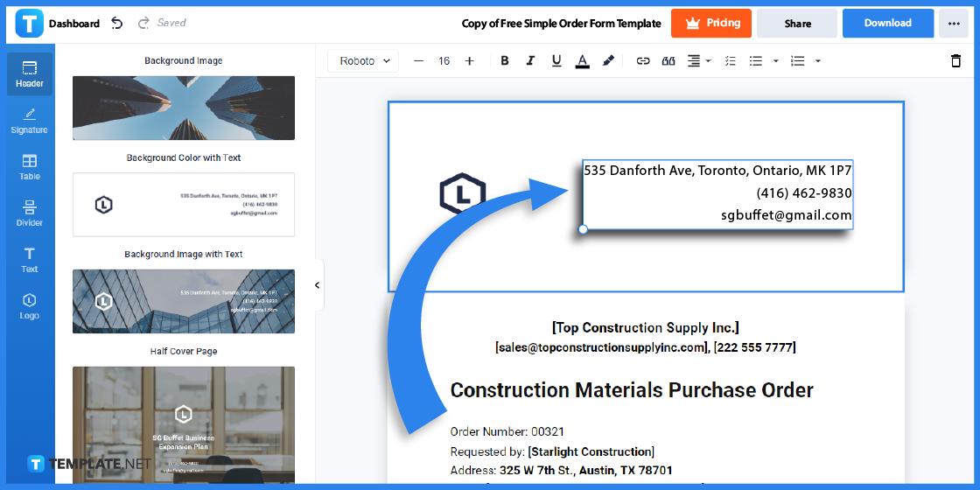Toggle bold formatting

click(x=505, y=61)
